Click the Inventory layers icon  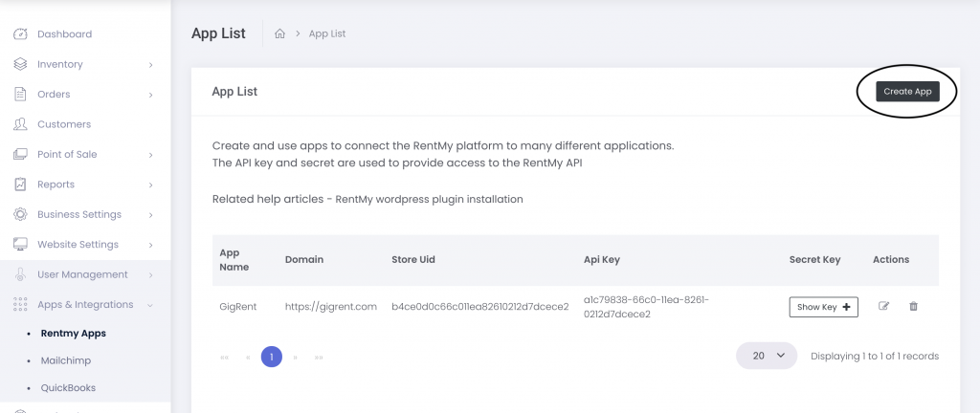tap(21, 64)
